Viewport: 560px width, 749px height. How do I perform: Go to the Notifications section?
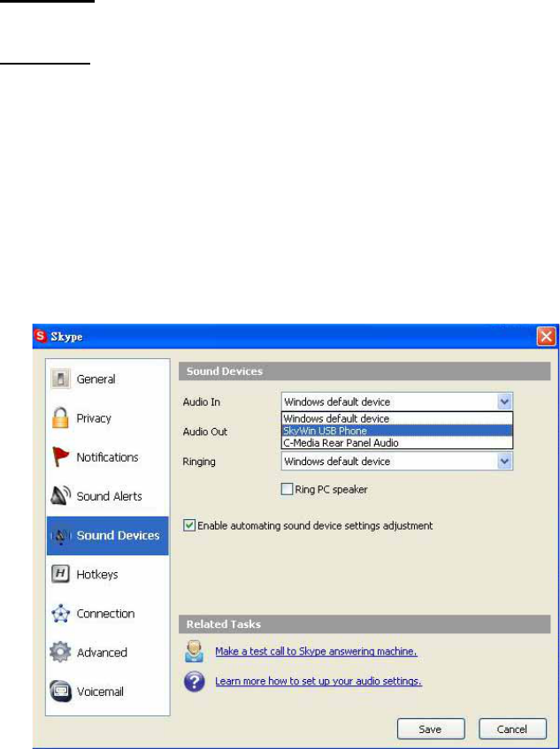108,457
